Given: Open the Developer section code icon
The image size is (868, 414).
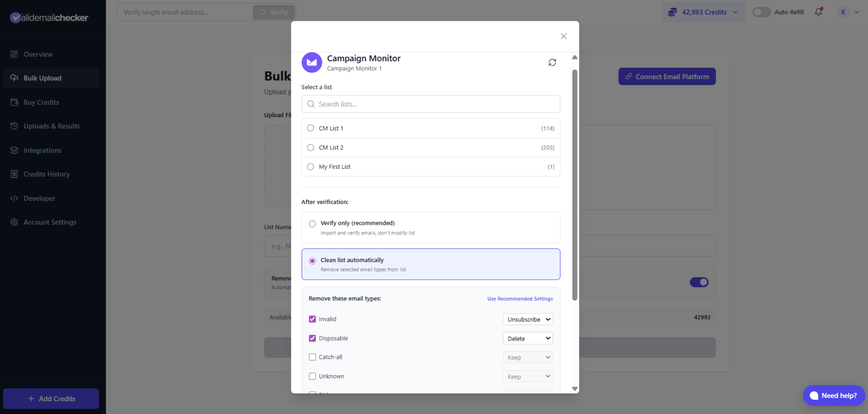Looking at the screenshot, I should tap(14, 198).
